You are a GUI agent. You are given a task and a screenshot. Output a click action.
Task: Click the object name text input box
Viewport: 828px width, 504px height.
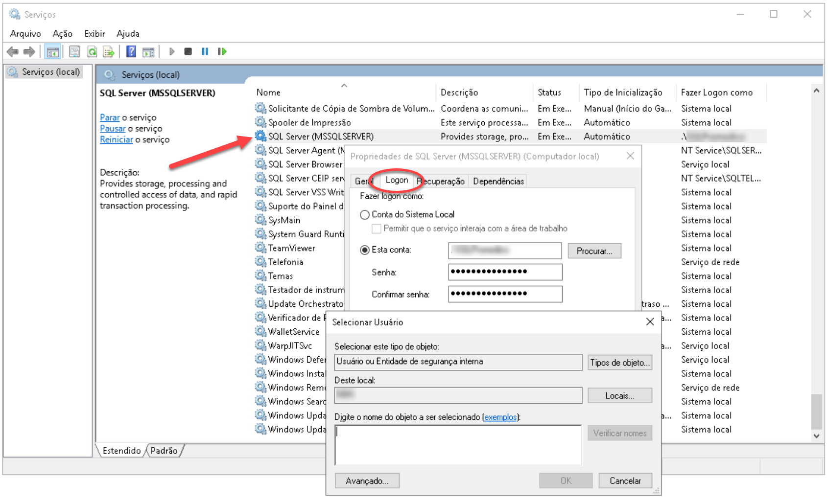(x=458, y=445)
